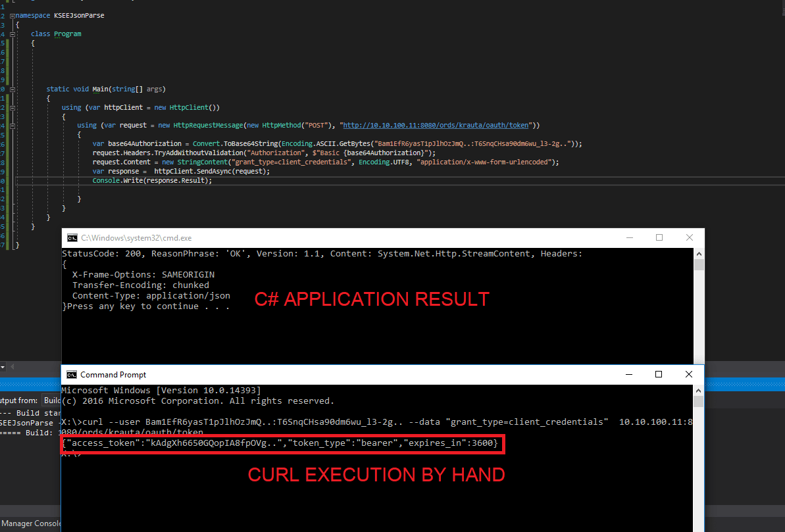
Task: Click Content-Type: application/json line
Action: point(151,296)
